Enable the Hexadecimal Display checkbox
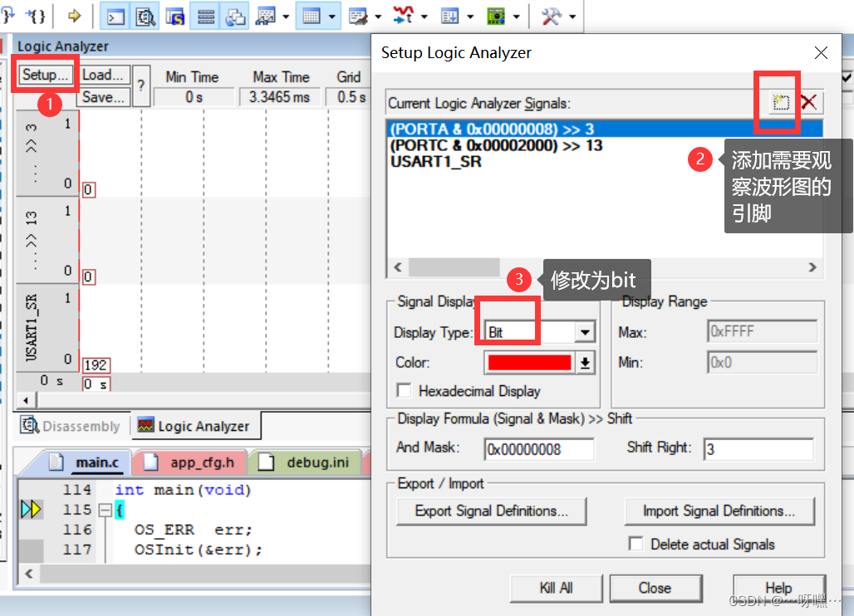This screenshot has height=616, width=854. 404,391
